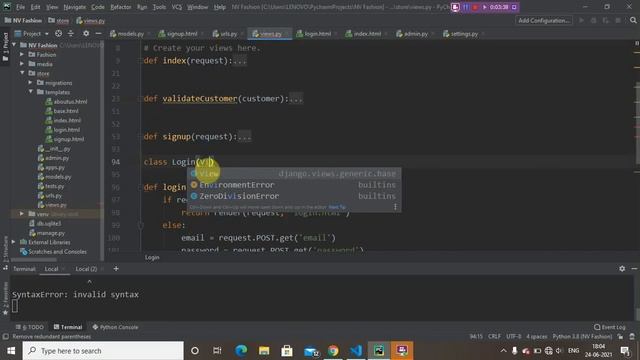Open completion popup options menu (three dots)
Screen dimensions: 640x360
[395, 207]
